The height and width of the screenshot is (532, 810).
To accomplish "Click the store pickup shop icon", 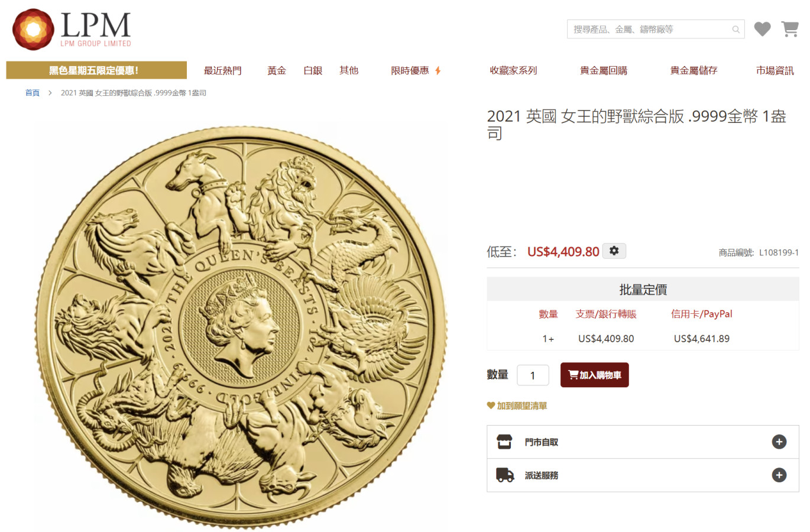I will pyautogui.click(x=504, y=442).
